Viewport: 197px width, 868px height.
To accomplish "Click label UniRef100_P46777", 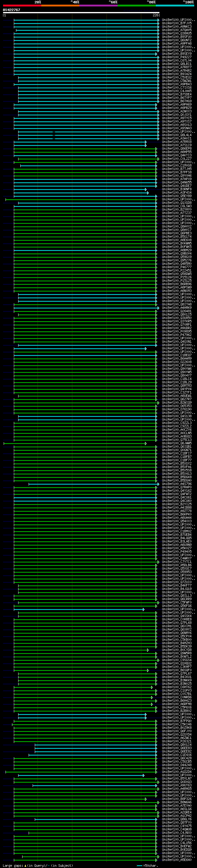I will tap(177, 267).
